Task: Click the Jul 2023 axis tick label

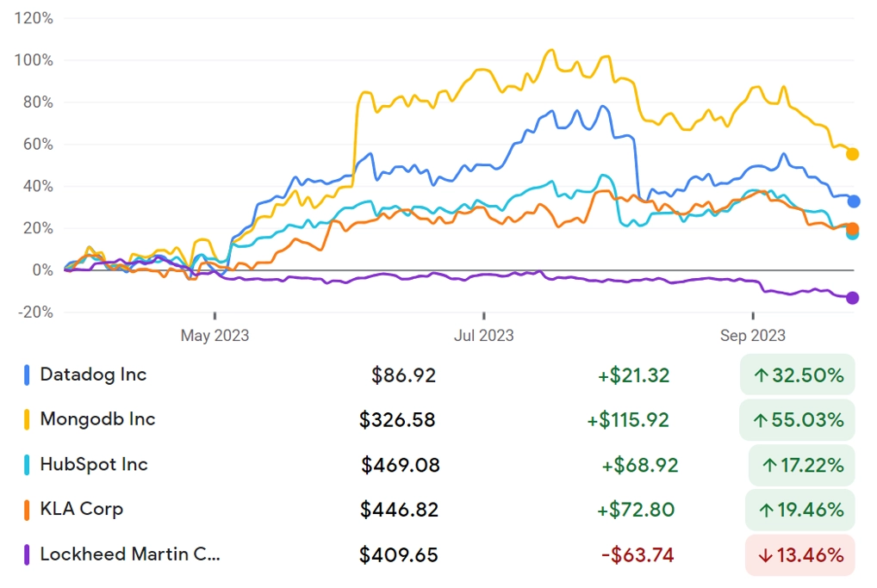Action: point(484,336)
